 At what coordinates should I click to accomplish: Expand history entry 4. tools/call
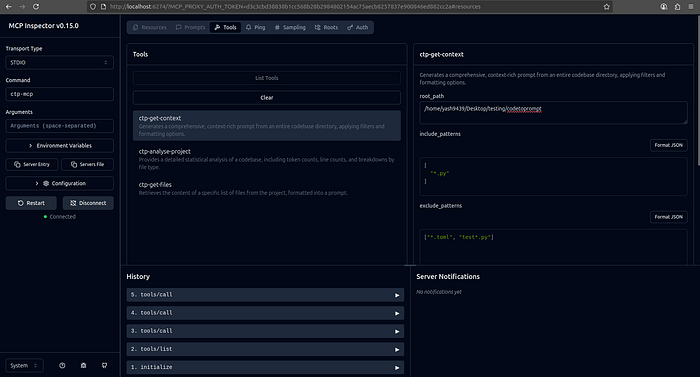[265, 313]
